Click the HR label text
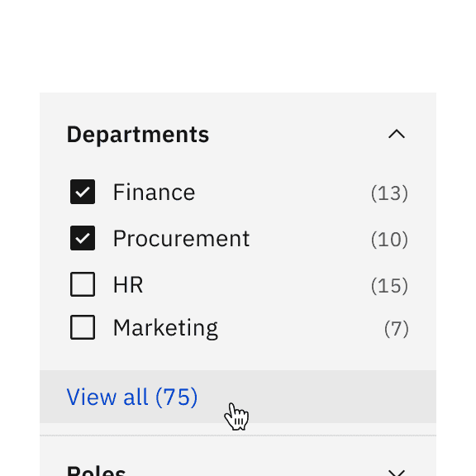Viewport: 476px width, 476px height. [x=128, y=285]
